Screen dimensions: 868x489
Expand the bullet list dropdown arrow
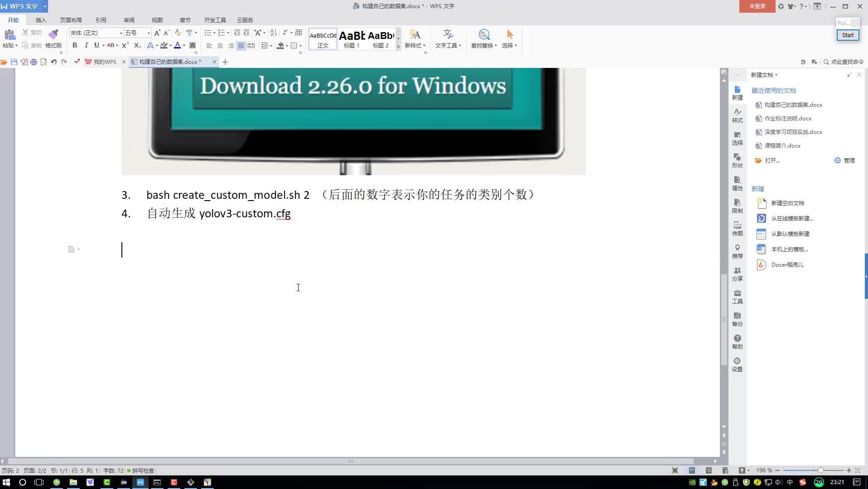(x=214, y=33)
